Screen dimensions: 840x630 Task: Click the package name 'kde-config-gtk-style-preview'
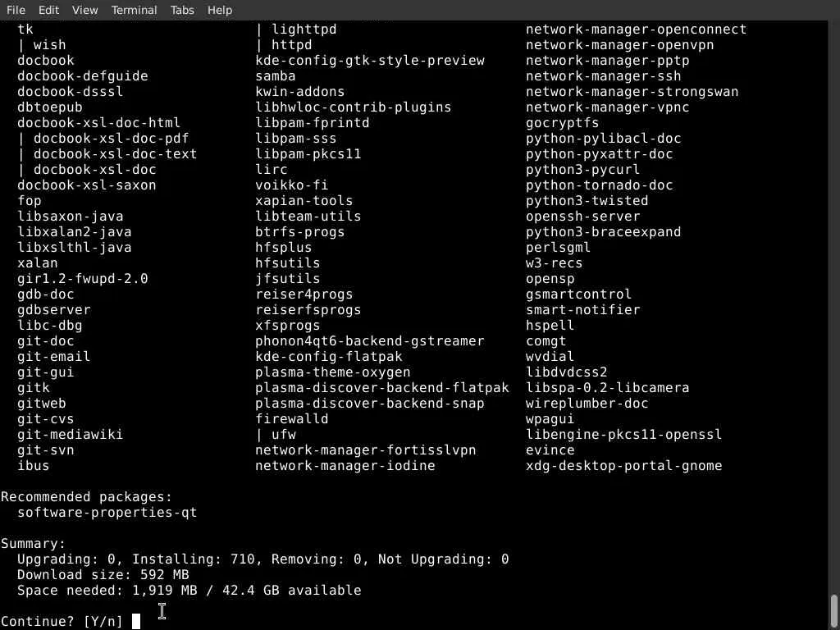point(370,61)
